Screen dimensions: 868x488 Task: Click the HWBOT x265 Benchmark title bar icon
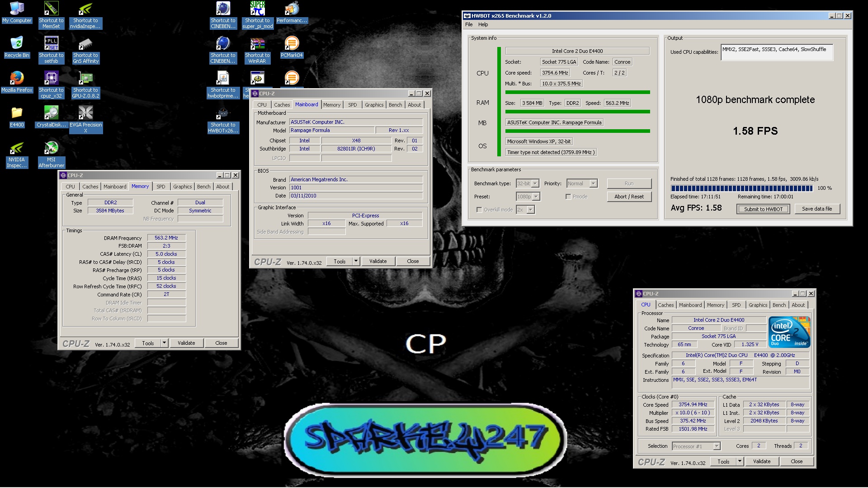point(467,16)
